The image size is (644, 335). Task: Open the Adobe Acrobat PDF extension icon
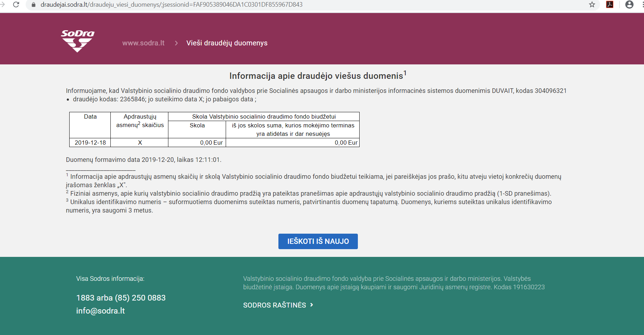coord(610,5)
